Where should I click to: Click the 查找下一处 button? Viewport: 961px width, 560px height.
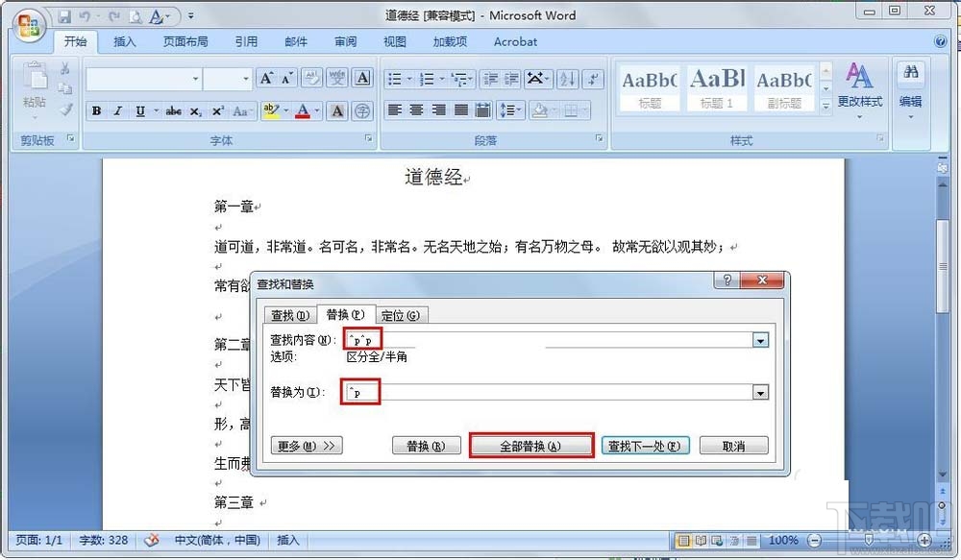tap(645, 445)
